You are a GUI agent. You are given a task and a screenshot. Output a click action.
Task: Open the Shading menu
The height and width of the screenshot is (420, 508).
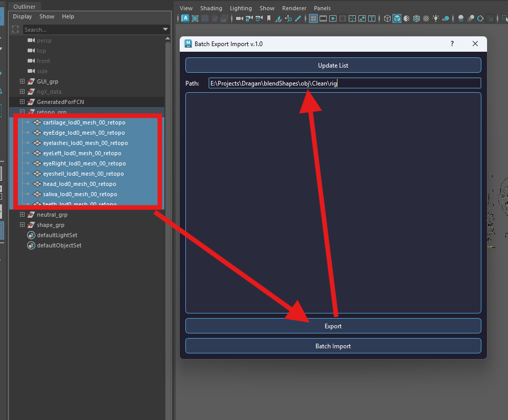(x=211, y=8)
